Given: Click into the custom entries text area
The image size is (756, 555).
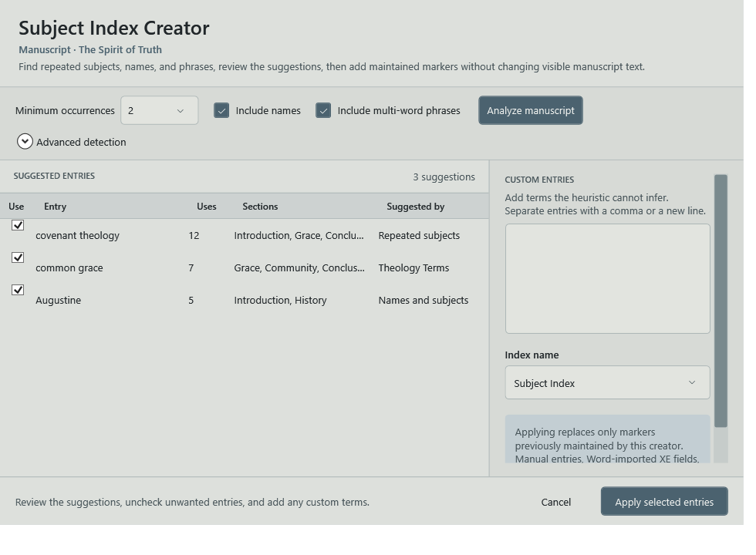Looking at the screenshot, I should (x=608, y=278).
